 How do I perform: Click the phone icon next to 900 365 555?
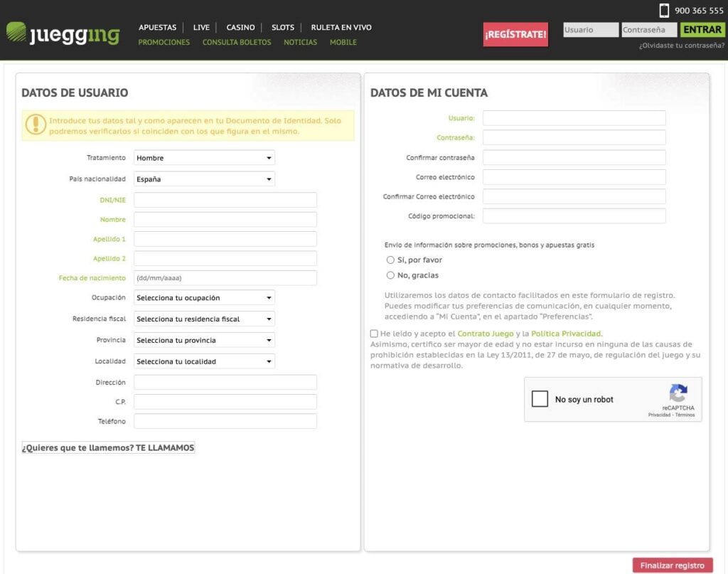point(664,11)
